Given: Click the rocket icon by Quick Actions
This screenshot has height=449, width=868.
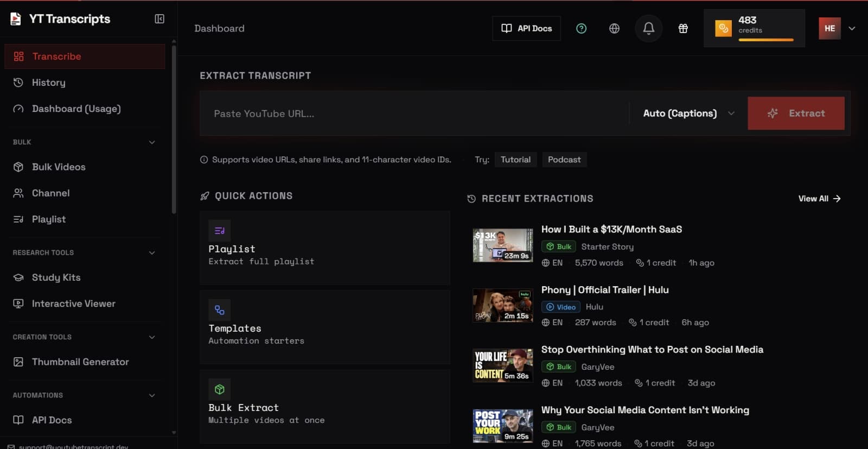Looking at the screenshot, I should [x=205, y=196].
